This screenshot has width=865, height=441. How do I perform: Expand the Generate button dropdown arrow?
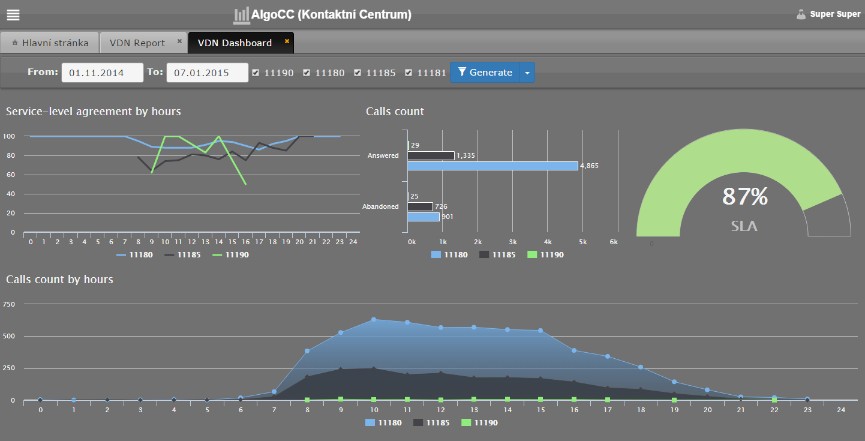527,72
